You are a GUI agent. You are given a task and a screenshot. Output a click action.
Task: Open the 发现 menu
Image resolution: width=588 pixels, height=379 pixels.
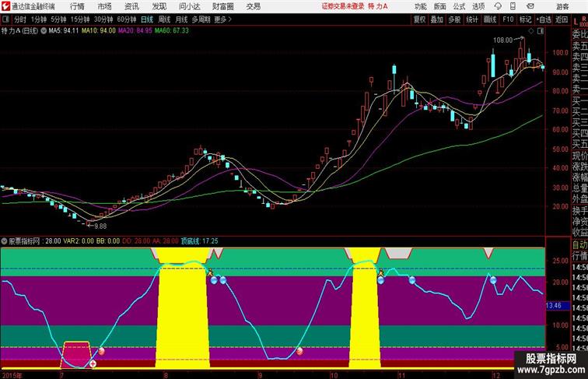click(x=159, y=6)
